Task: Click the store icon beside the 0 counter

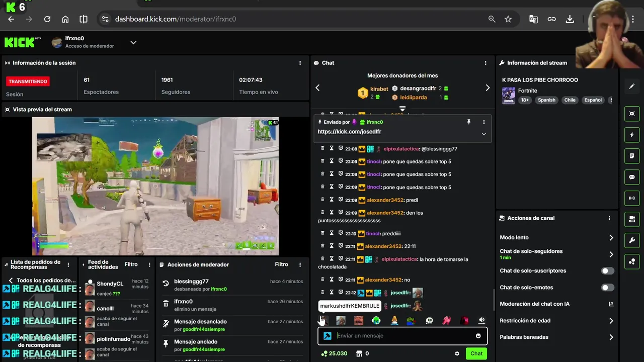Action: tap(359, 353)
